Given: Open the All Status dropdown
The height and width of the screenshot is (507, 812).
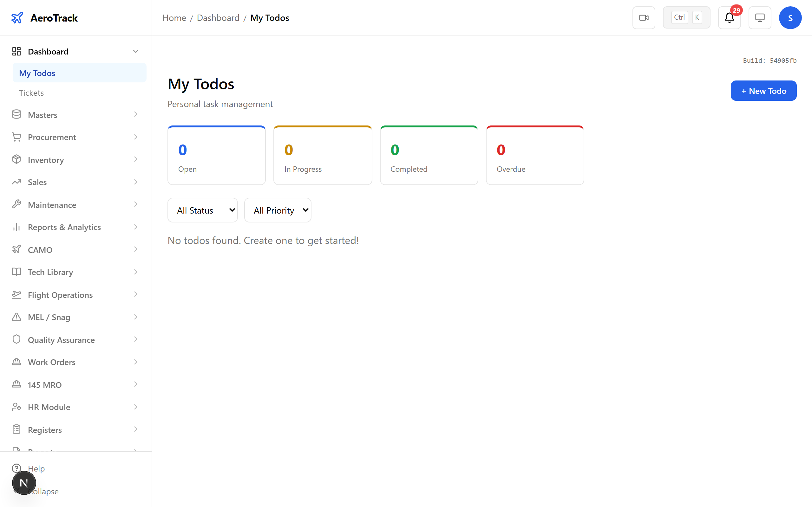Looking at the screenshot, I should pyautogui.click(x=202, y=210).
